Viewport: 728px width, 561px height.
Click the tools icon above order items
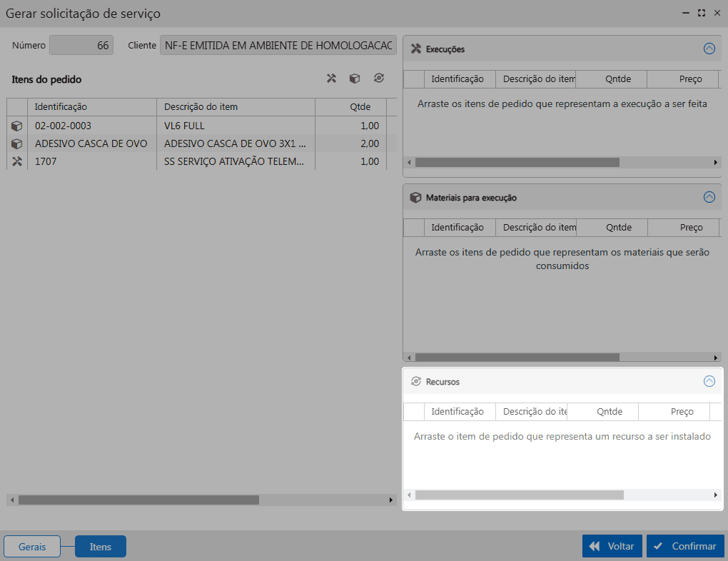331,79
